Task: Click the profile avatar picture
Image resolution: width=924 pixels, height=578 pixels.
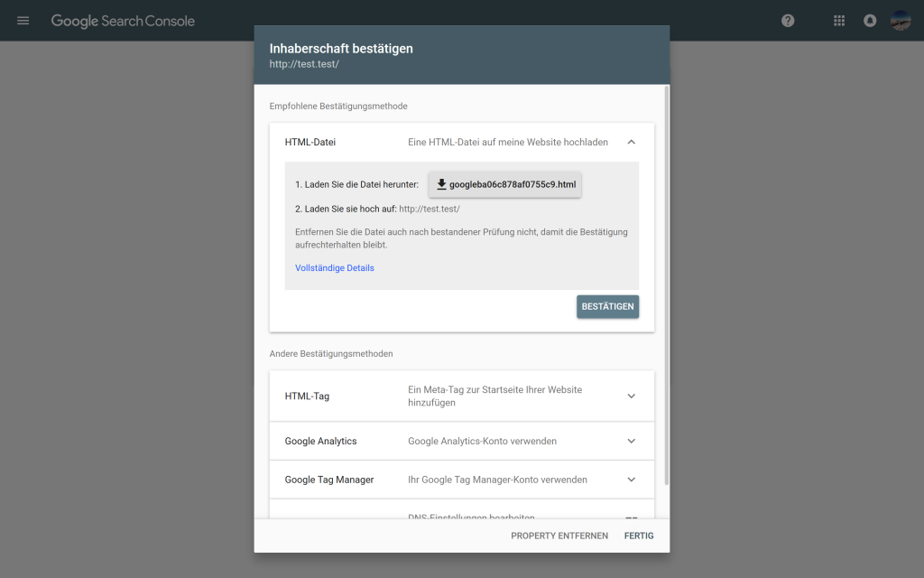Action: [x=900, y=20]
